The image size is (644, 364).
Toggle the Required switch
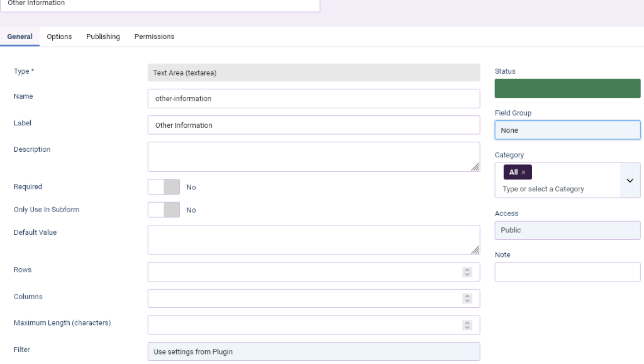tap(164, 187)
